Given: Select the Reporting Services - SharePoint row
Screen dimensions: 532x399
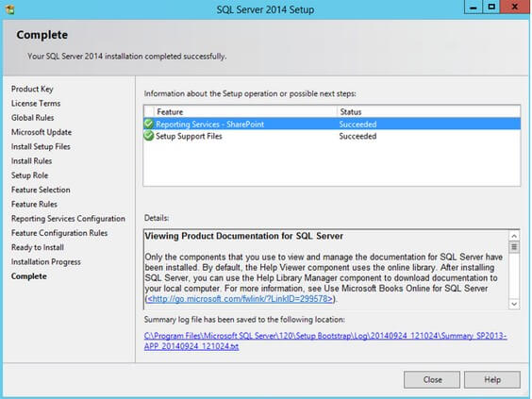Looking at the screenshot, I should pos(332,124).
